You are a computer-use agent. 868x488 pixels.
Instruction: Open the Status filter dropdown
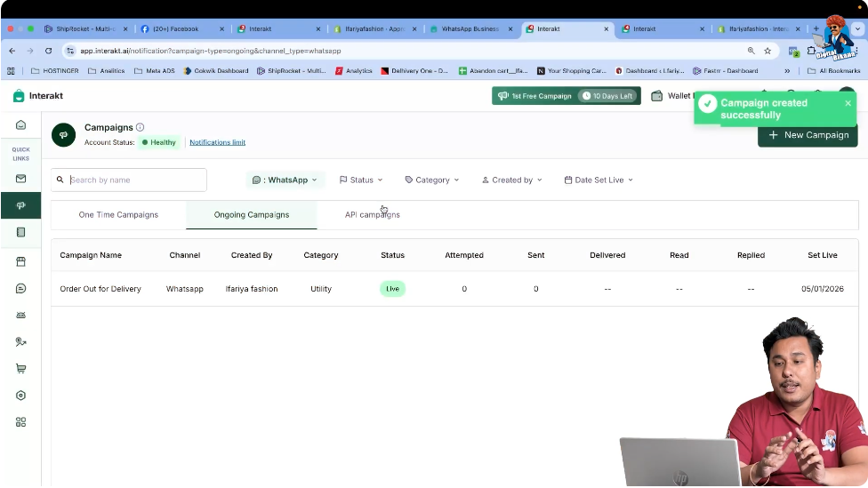click(361, 180)
